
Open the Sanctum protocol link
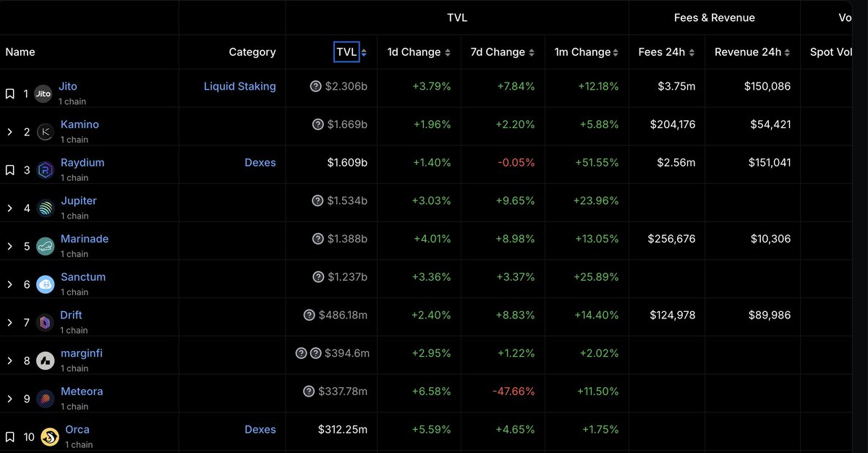[x=83, y=277]
